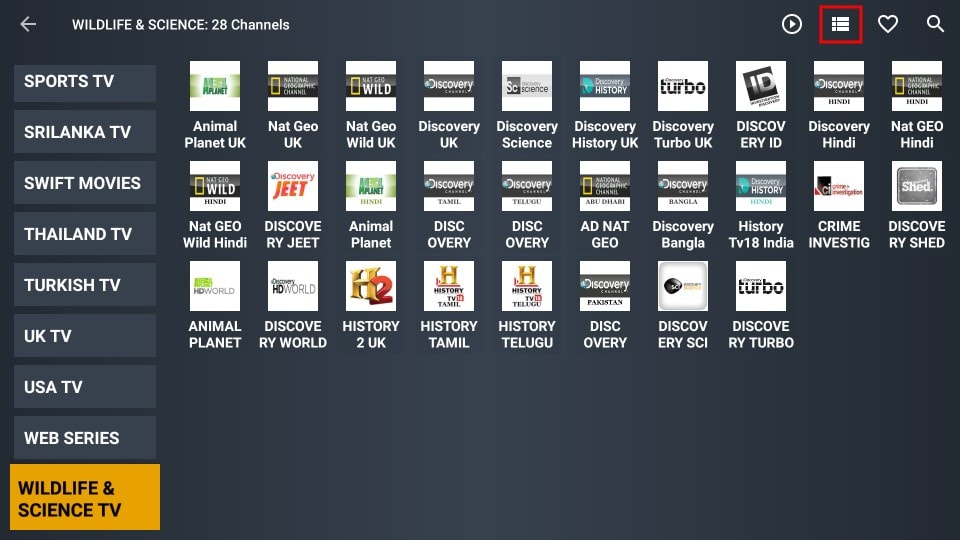Select History Tv18 India channel
Viewport: 960px width, 540px height.
tap(761, 206)
